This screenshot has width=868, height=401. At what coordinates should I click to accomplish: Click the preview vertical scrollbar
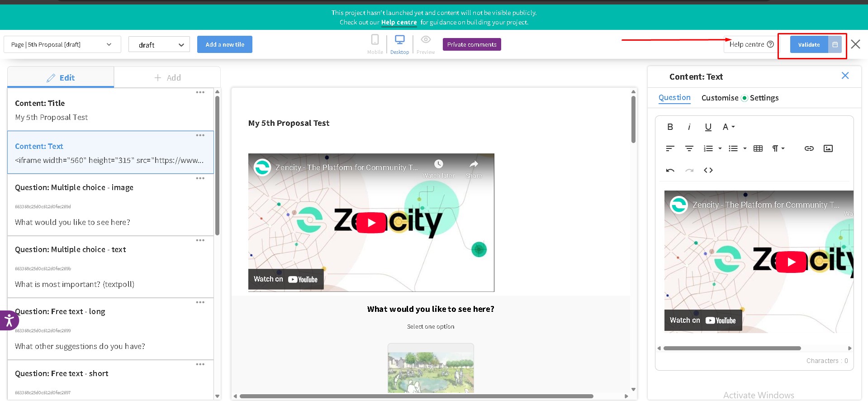pos(633,119)
